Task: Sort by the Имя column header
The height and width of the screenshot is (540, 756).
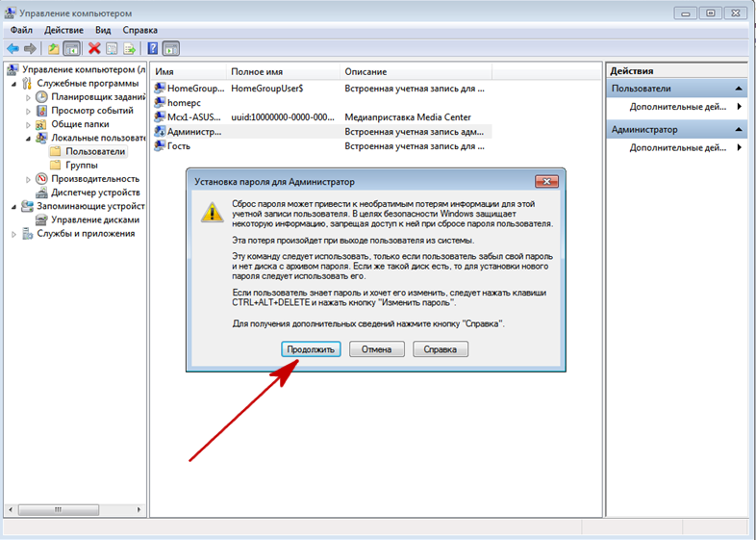Action: point(188,71)
